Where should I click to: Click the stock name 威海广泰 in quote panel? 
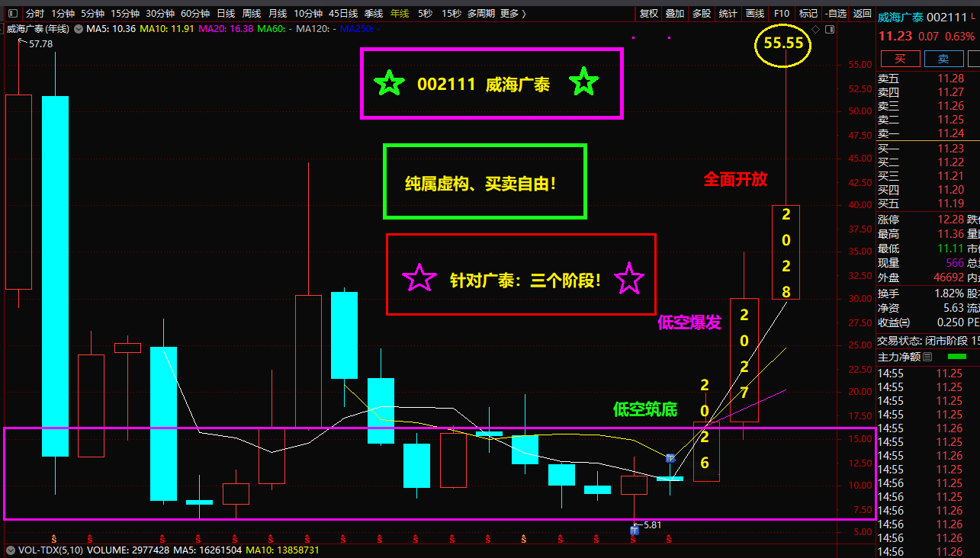pyautogui.click(x=899, y=18)
